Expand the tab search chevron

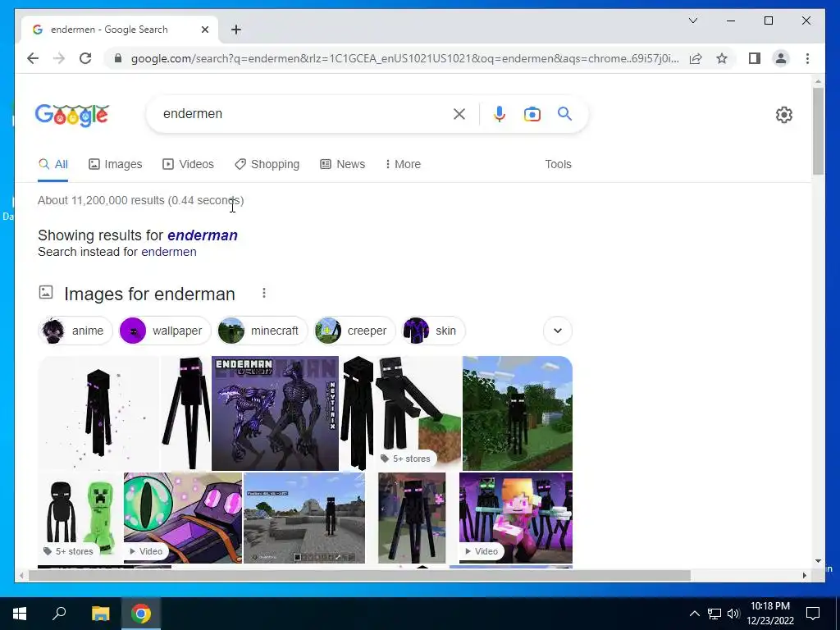pos(692,21)
